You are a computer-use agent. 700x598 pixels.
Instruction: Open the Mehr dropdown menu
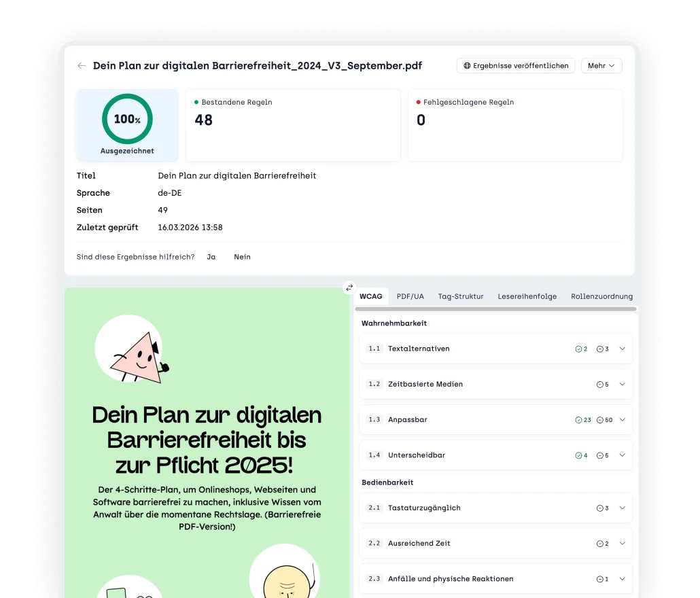[601, 65]
